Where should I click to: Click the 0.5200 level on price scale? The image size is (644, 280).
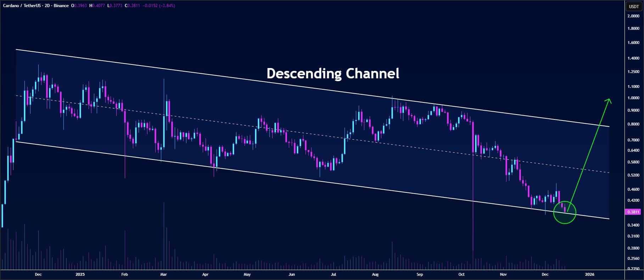point(633,175)
